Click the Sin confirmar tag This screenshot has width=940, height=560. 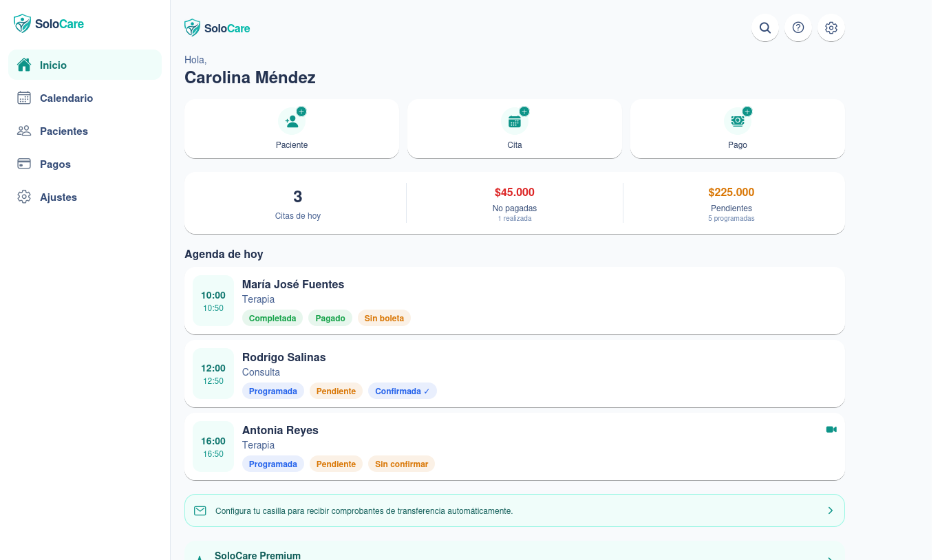click(401, 464)
